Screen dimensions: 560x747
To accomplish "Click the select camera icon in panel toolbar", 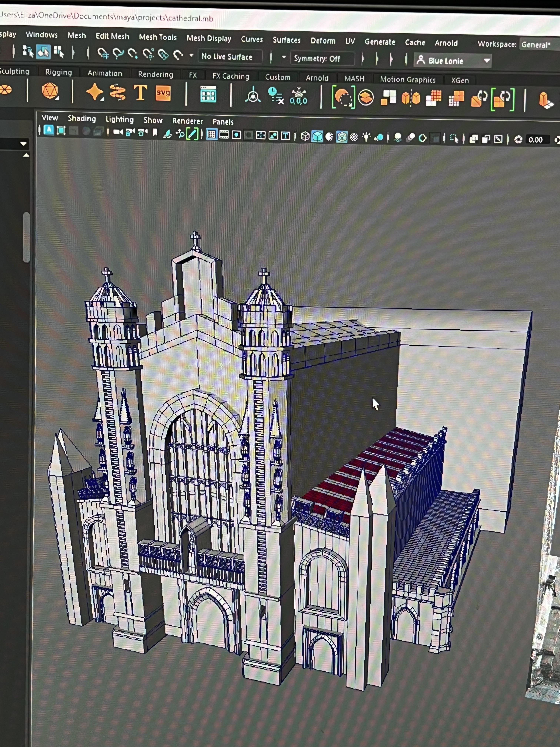I will tap(118, 132).
